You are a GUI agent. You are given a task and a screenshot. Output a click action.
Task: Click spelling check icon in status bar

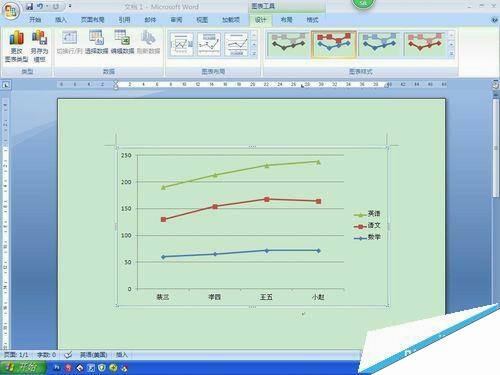click(68, 355)
